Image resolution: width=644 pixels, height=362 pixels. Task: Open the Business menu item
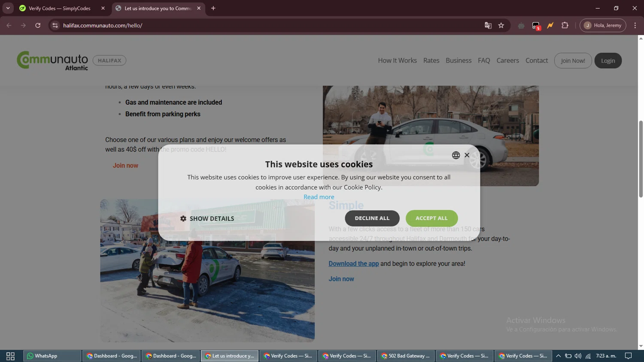click(x=459, y=60)
